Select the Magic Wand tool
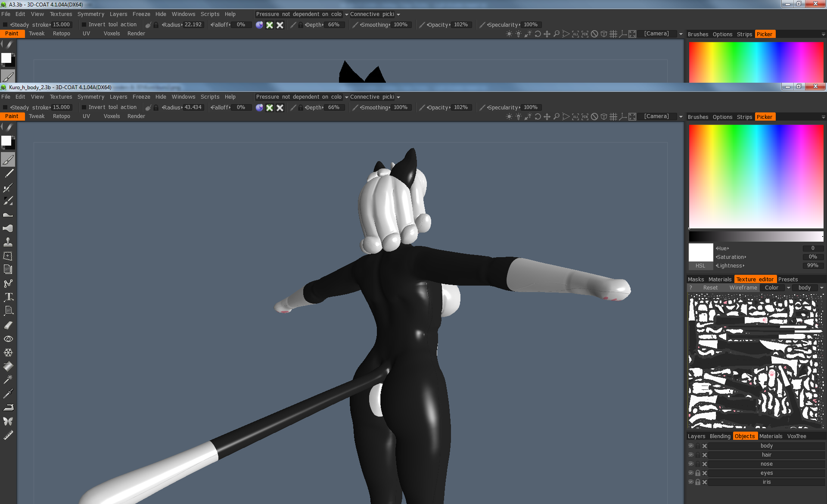Image resolution: width=827 pixels, height=504 pixels. (x=8, y=380)
